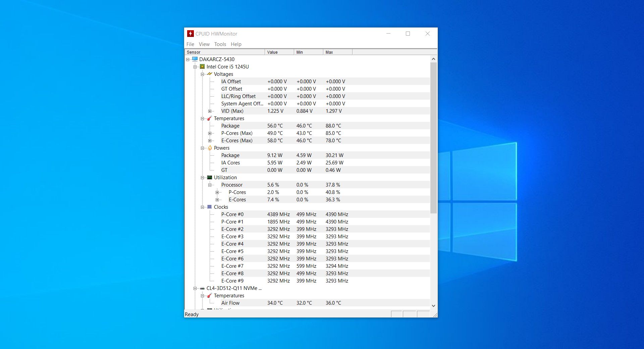Click the Package max temperature '88.0 °C'
Viewport: 644px width, 349px height.
[x=333, y=126]
